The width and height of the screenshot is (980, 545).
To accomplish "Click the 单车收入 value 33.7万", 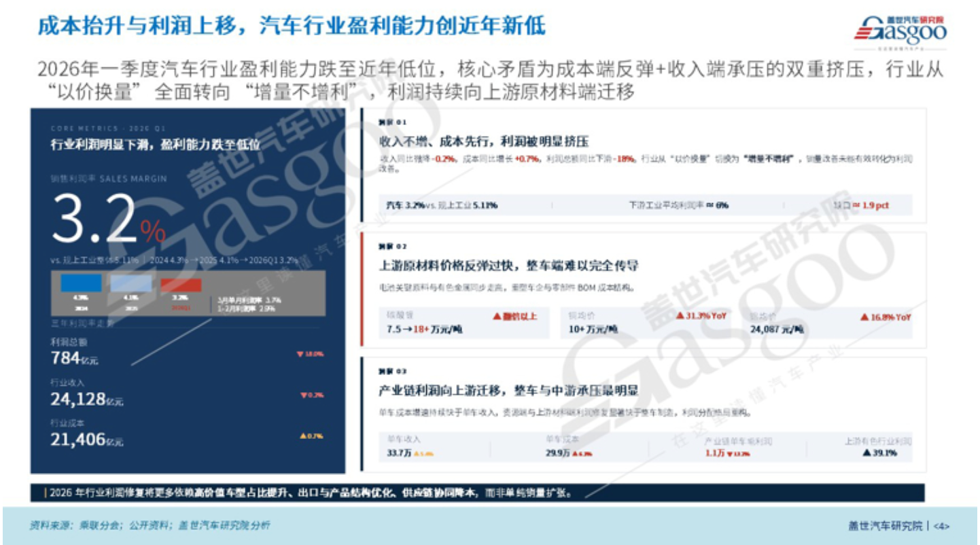I will [399, 453].
